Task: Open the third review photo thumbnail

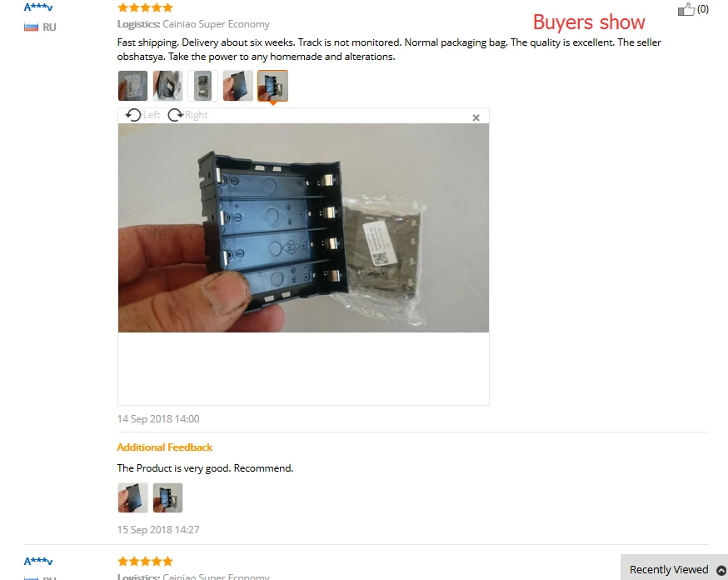Action: pos(203,86)
